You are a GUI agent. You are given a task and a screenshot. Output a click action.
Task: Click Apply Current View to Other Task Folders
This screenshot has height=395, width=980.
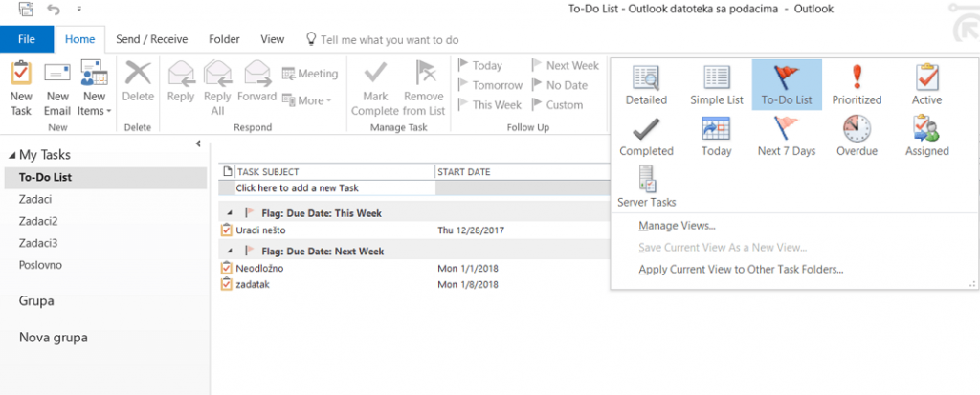click(742, 270)
